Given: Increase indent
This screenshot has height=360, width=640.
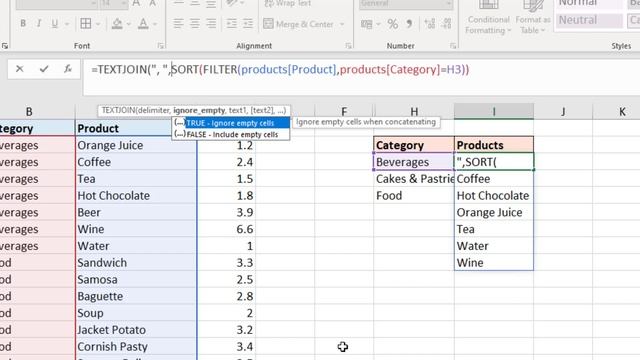Looking at the screenshot, I should pyautogui.click(x=248, y=24).
